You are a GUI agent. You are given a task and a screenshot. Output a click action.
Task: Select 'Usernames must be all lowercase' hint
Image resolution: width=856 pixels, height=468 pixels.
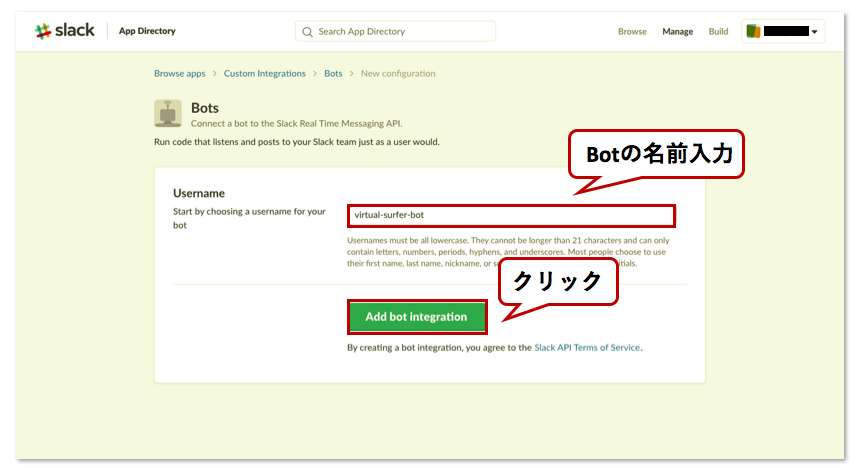click(x=508, y=252)
